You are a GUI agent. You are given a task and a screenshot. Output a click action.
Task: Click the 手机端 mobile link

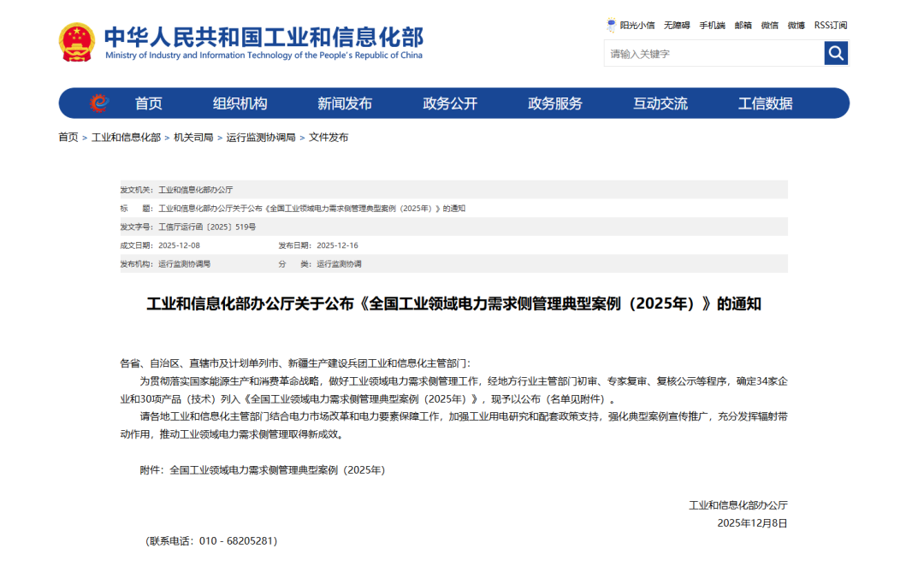click(x=712, y=26)
